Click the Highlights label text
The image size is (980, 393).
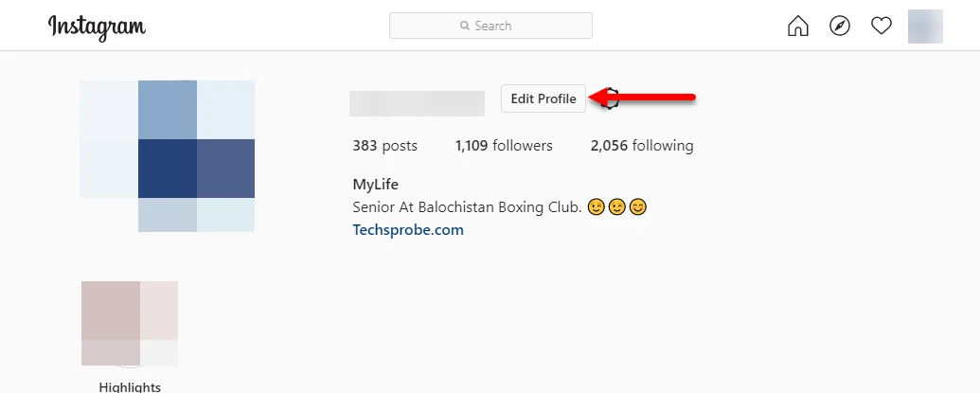[130, 386]
